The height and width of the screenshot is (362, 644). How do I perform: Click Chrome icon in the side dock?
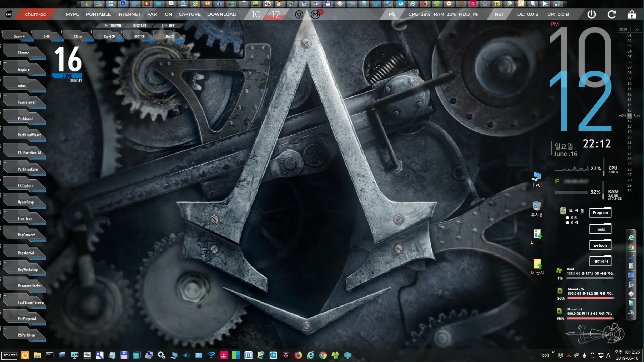[631, 247]
